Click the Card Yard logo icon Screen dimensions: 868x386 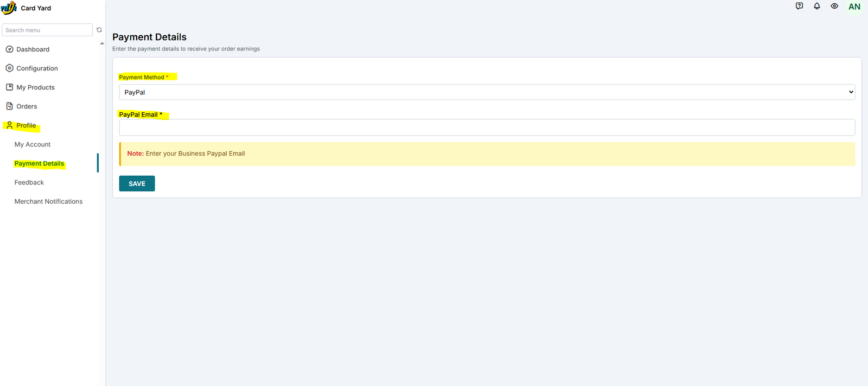(x=9, y=8)
